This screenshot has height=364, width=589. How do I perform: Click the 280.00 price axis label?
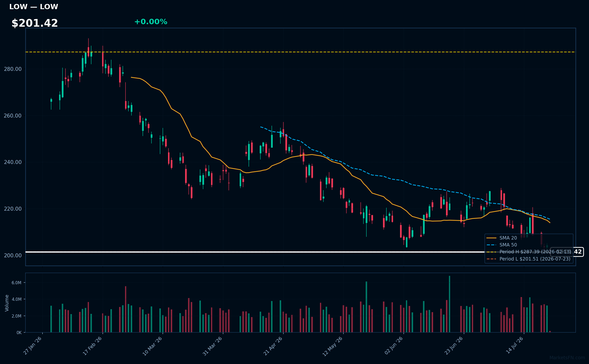coord(13,69)
